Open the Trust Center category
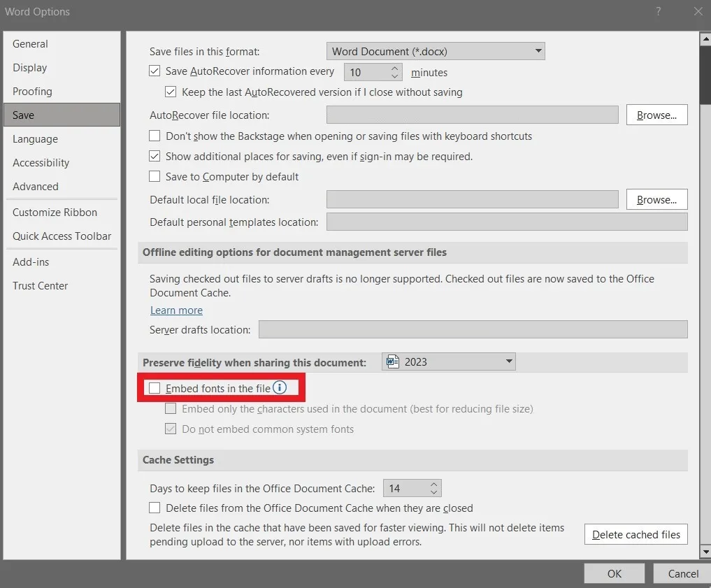The image size is (711, 588). pyautogui.click(x=62, y=286)
